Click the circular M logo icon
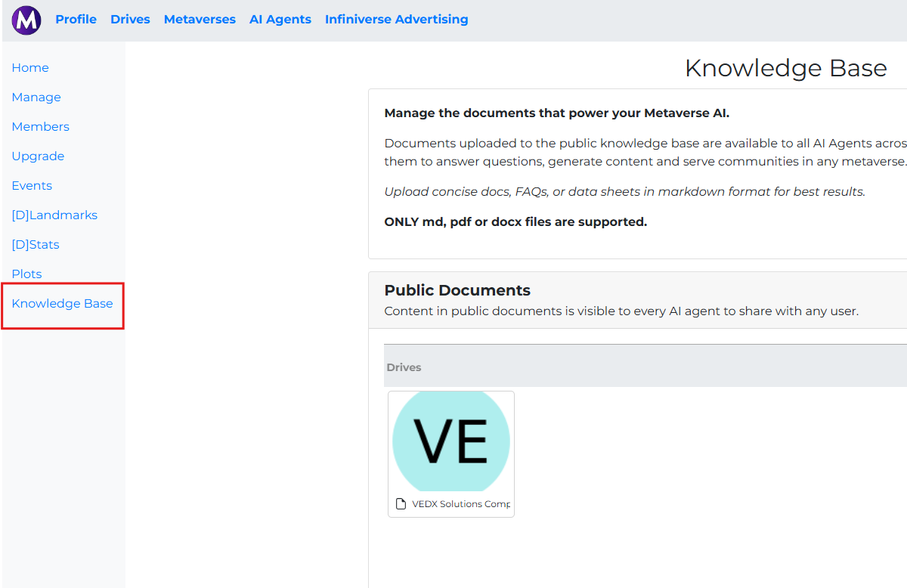This screenshot has width=907, height=588. (26, 20)
